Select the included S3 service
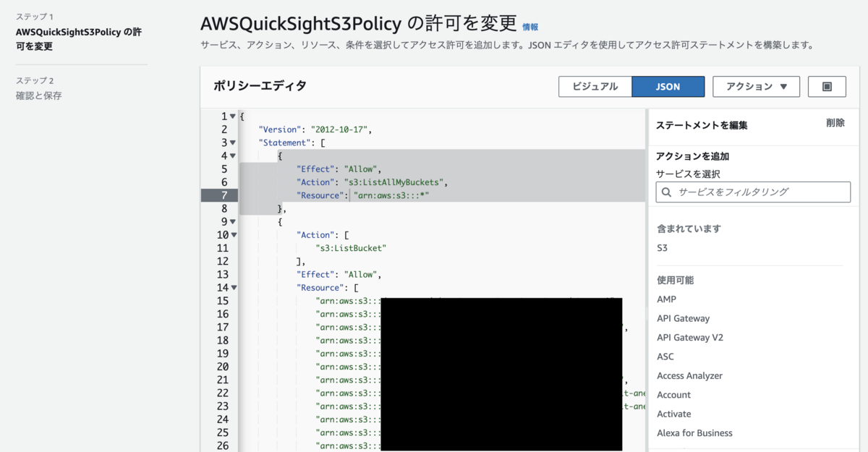Viewport: 868px width, 452px height. 662,248
